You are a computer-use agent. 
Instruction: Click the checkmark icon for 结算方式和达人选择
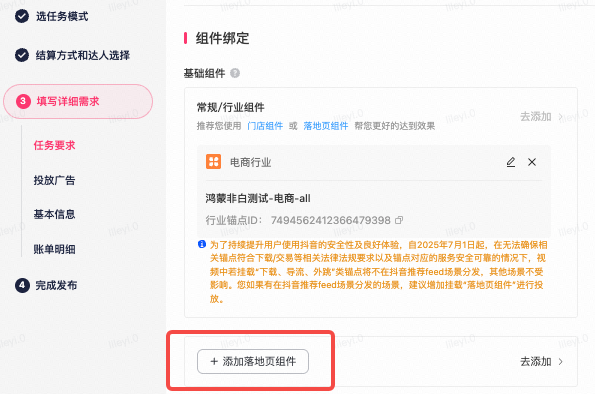(22, 55)
